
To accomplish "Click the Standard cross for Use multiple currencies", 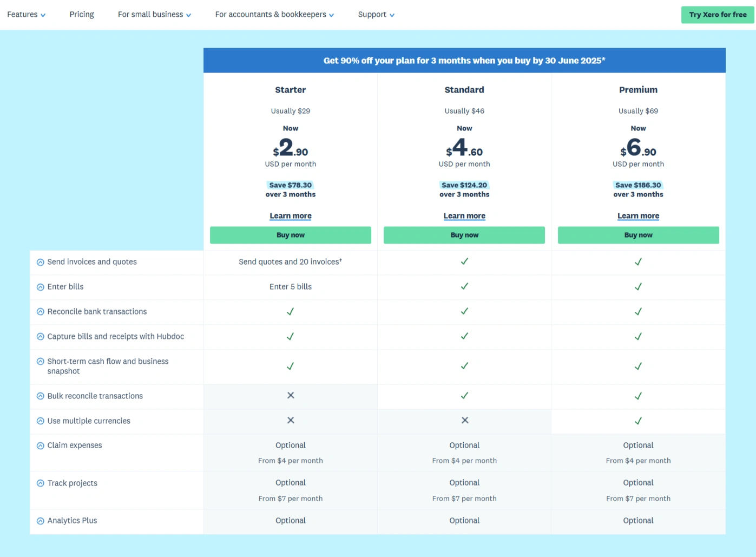I will click(465, 421).
